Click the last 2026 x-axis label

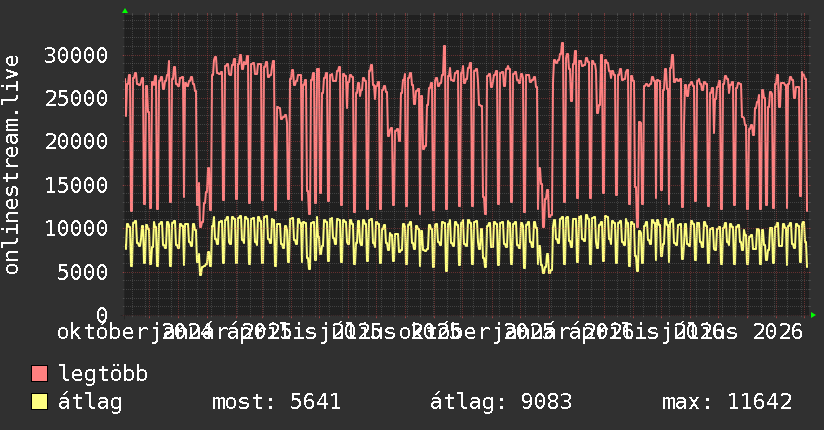[778, 332]
